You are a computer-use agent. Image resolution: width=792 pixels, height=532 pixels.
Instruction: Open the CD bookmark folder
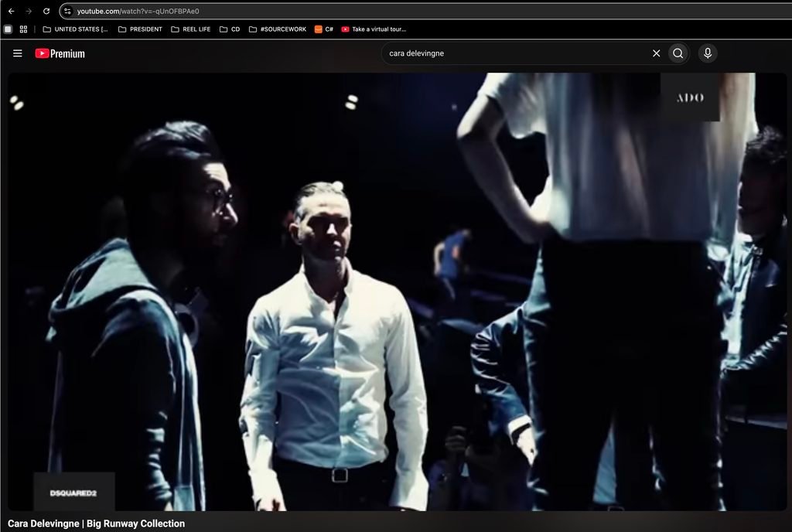[230, 29]
